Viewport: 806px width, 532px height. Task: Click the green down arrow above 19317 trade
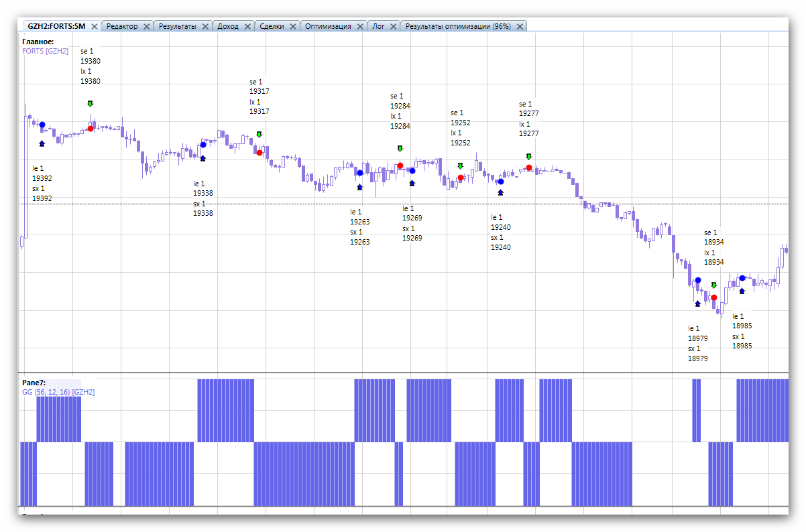259,135
